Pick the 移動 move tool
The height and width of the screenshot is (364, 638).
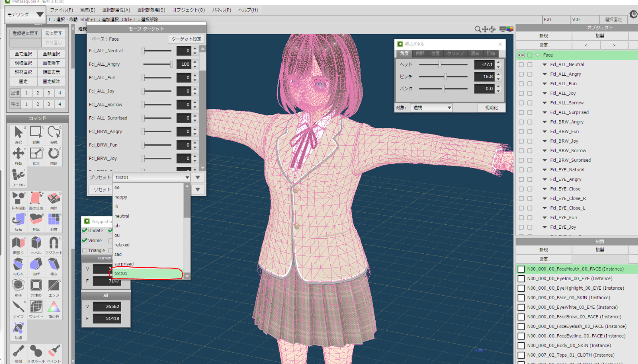[18, 156]
